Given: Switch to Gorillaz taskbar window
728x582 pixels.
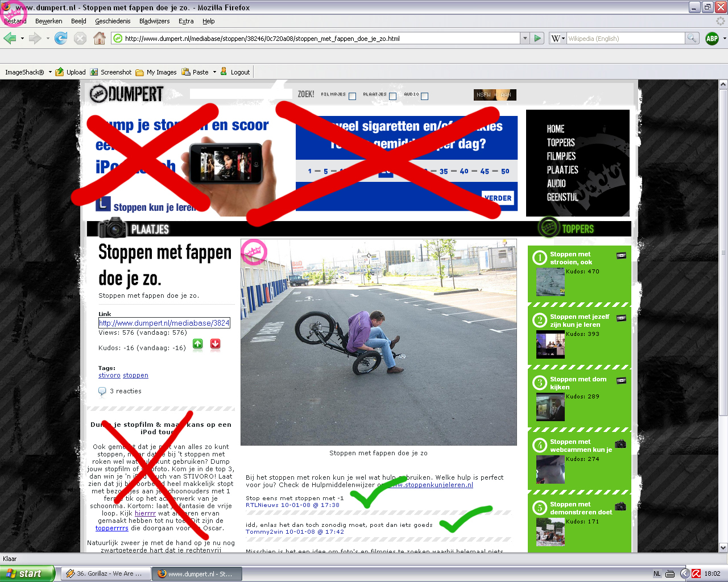Looking at the screenshot, I should (106, 573).
